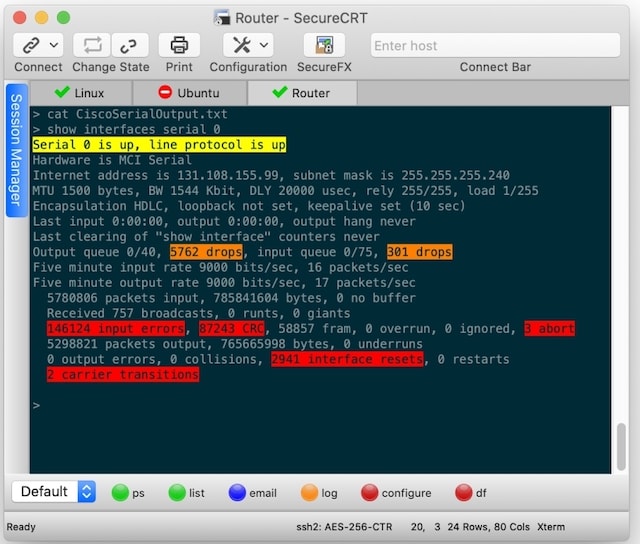The width and height of the screenshot is (640, 544).
Task: Switch to the Ubuntu tab
Action: (x=190, y=93)
